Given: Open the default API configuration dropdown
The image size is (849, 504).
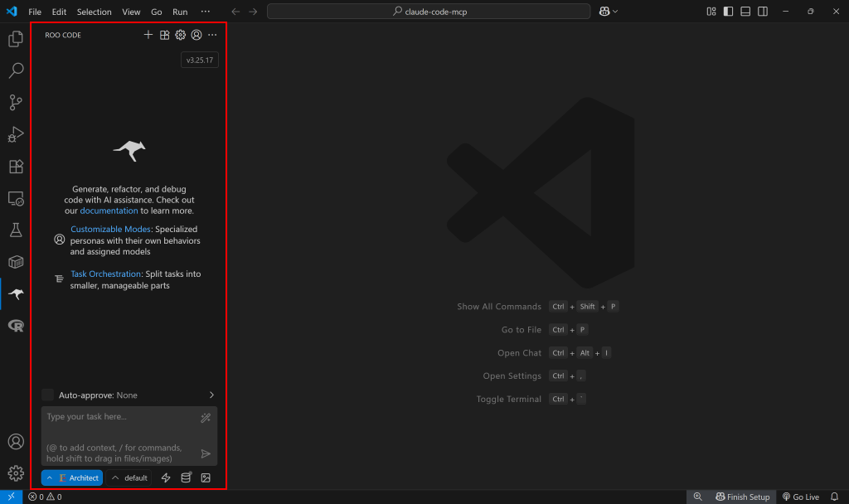Looking at the screenshot, I should (x=129, y=477).
